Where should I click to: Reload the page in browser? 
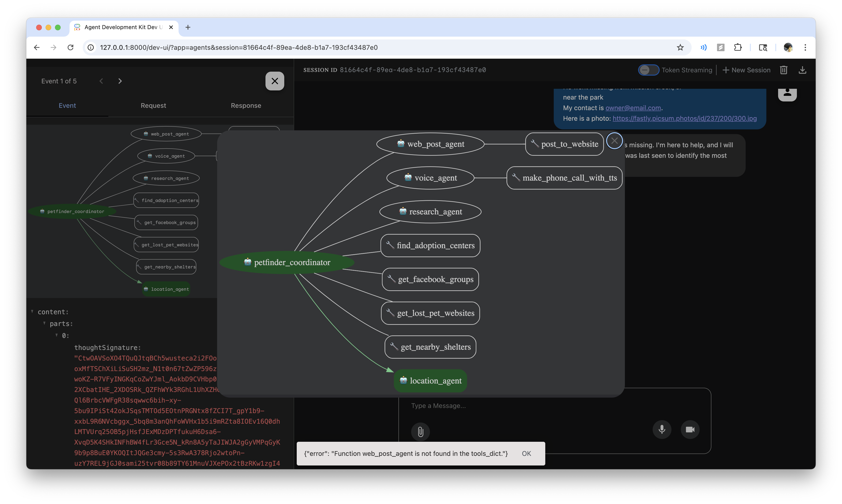71,47
